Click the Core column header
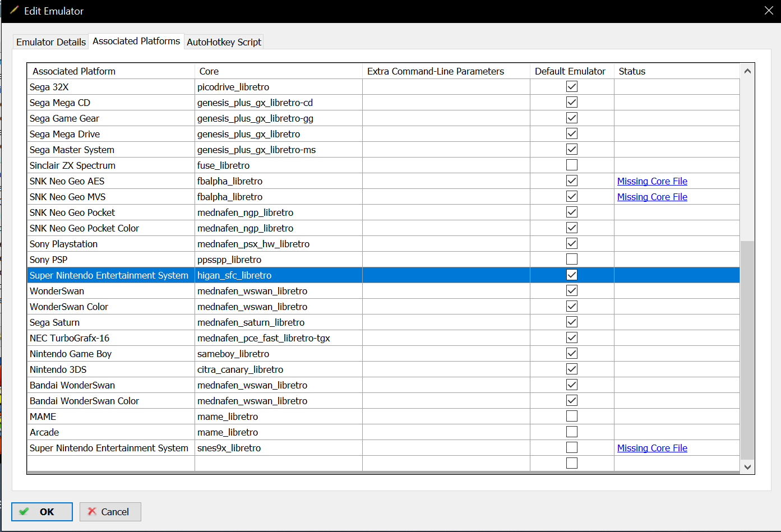The image size is (781, 532). pyautogui.click(x=279, y=71)
